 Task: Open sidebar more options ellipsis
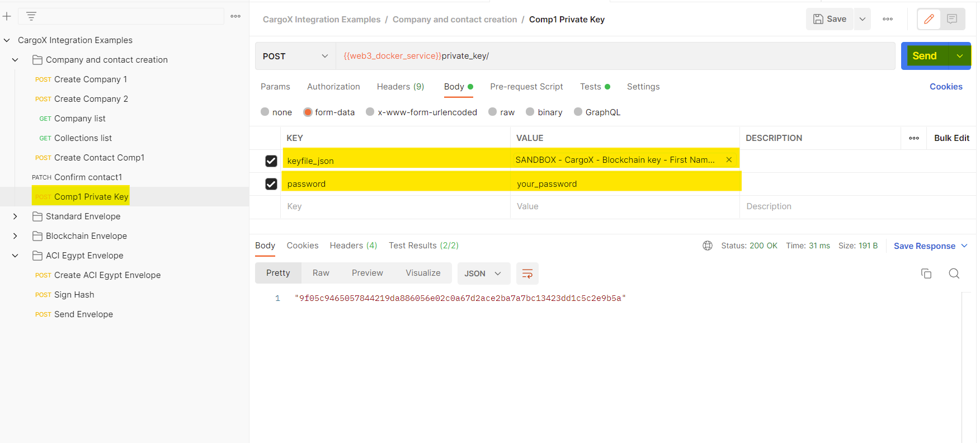click(x=235, y=16)
